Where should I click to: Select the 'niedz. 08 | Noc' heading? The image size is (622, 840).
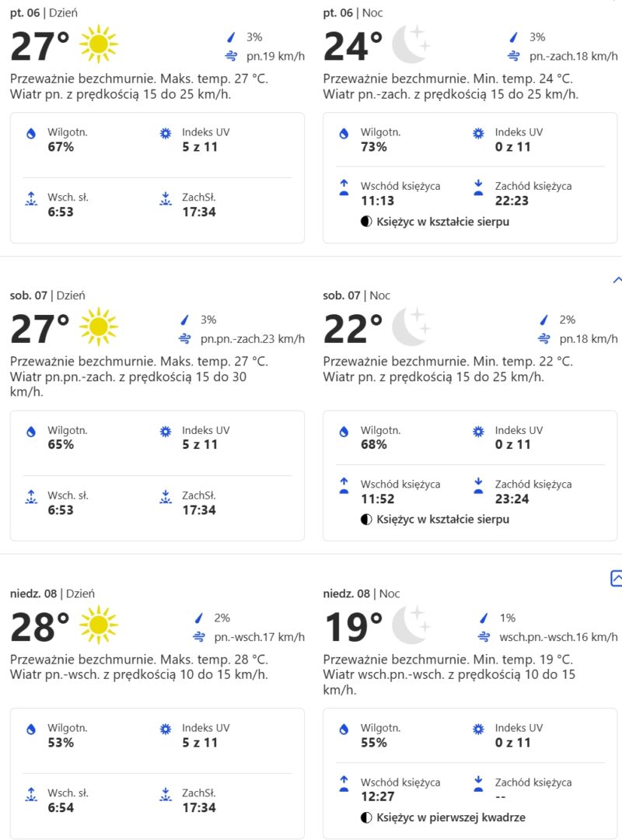361,593
